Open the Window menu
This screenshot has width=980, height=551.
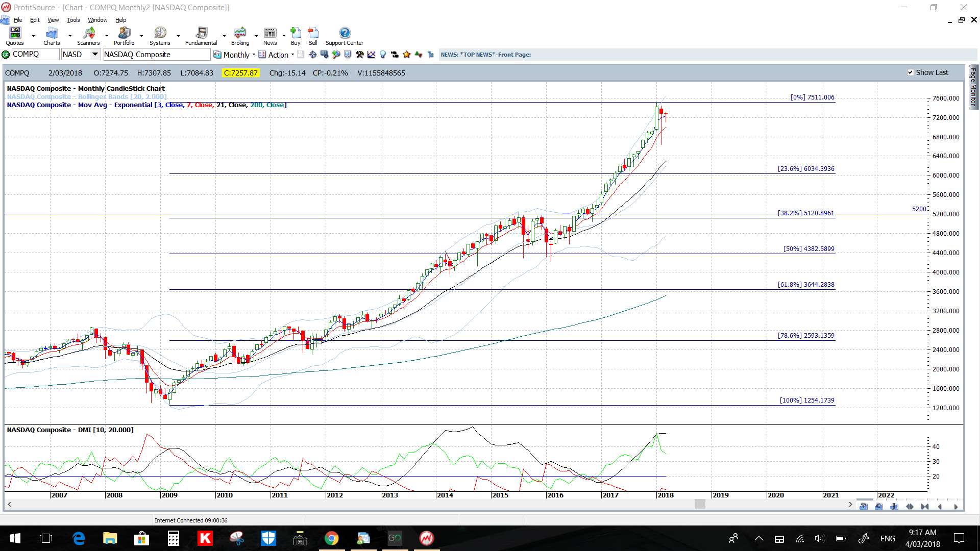point(97,20)
